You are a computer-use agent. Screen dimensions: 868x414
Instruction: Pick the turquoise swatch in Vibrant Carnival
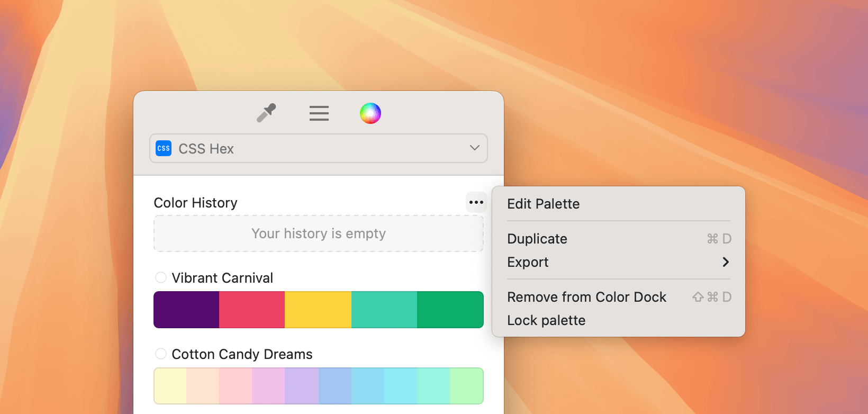[384, 310]
